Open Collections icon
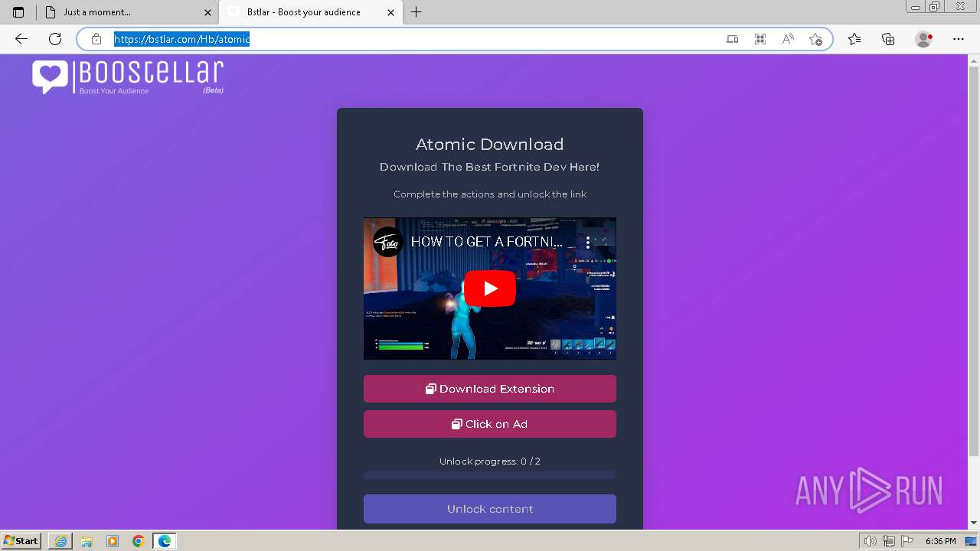The width and height of the screenshot is (980, 551). pyautogui.click(x=888, y=39)
